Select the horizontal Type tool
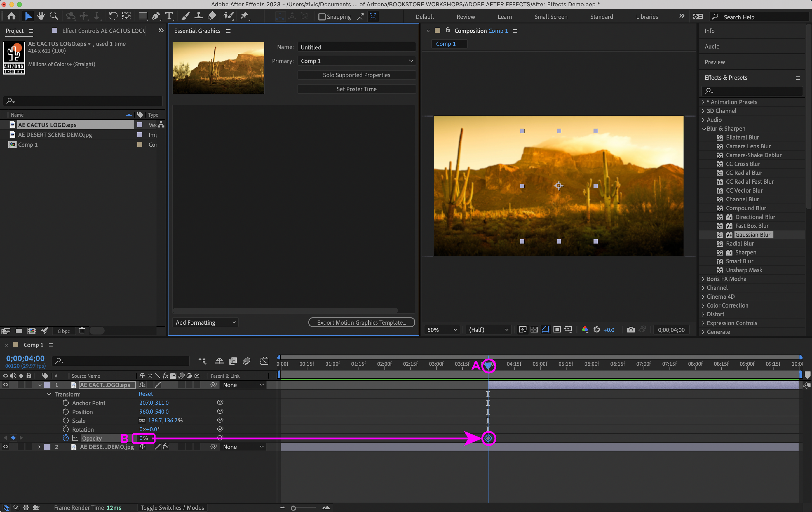The image size is (812, 512). pos(169,16)
